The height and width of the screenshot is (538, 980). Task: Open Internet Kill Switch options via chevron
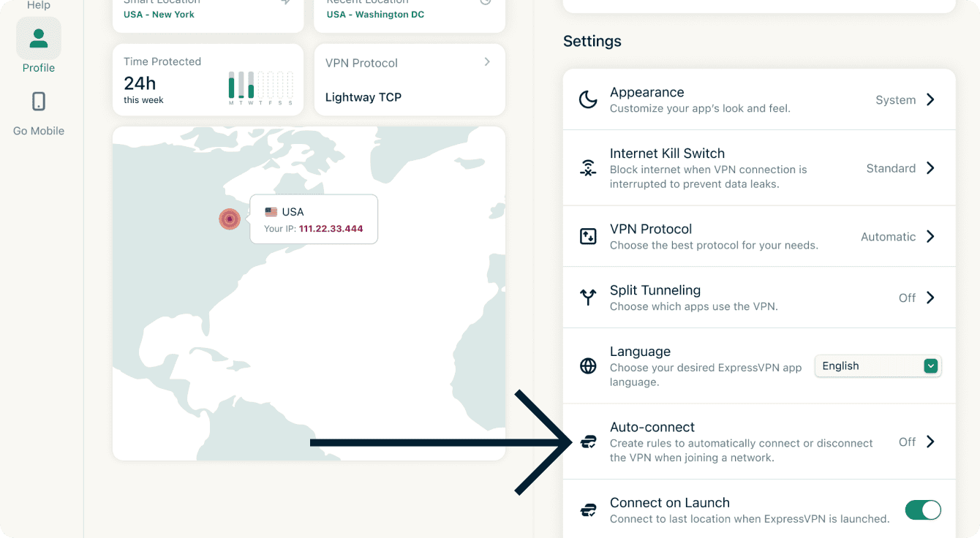click(x=930, y=168)
